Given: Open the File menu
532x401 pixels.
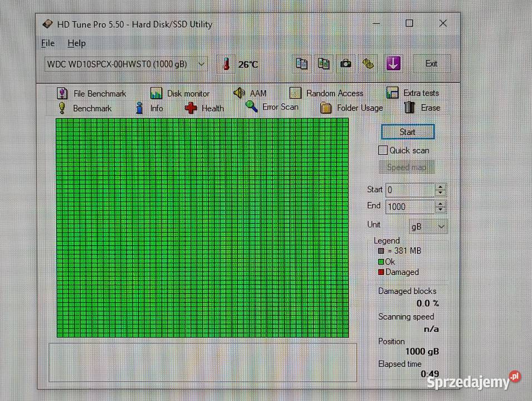Looking at the screenshot, I should click(48, 43).
